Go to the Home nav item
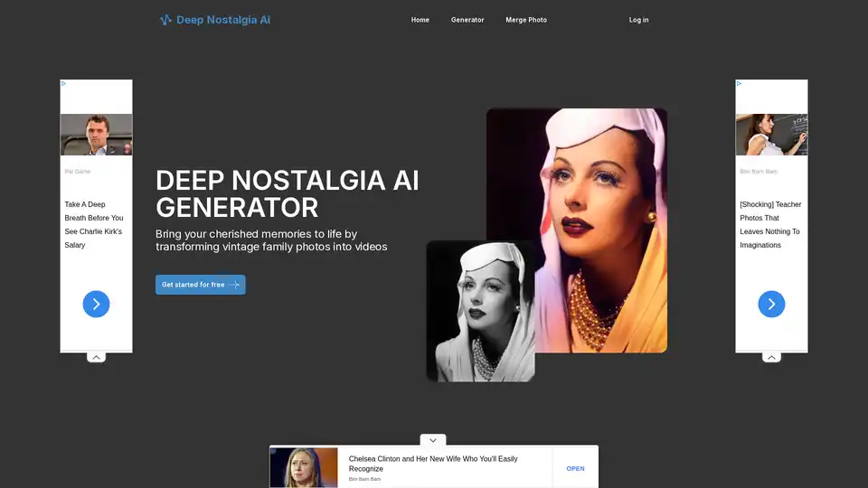 pos(420,20)
